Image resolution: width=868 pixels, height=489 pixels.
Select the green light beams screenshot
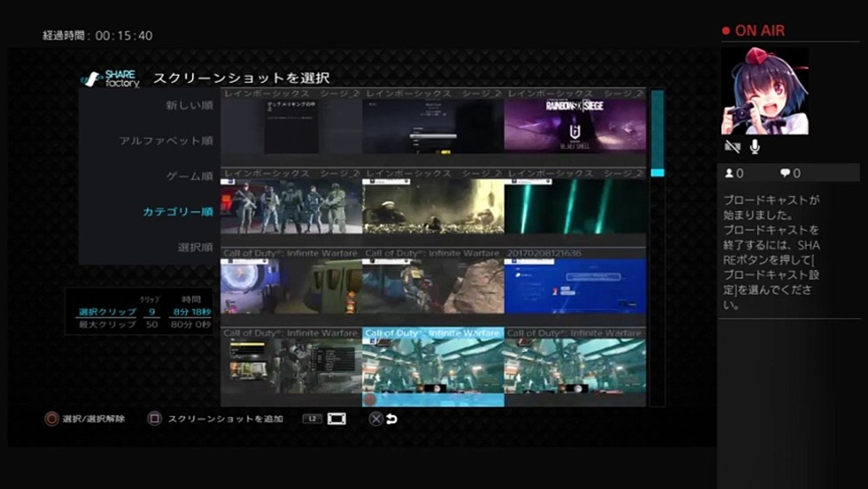(x=575, y=206)
